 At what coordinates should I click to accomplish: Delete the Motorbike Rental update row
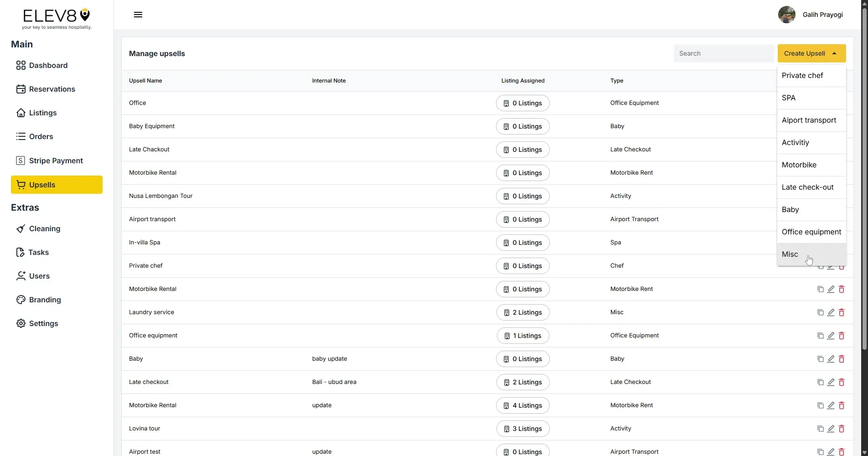(x=841, y=405)
